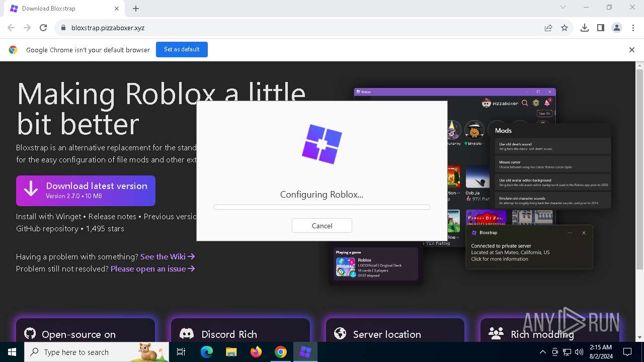Go back to previous page

pos(11,28)
